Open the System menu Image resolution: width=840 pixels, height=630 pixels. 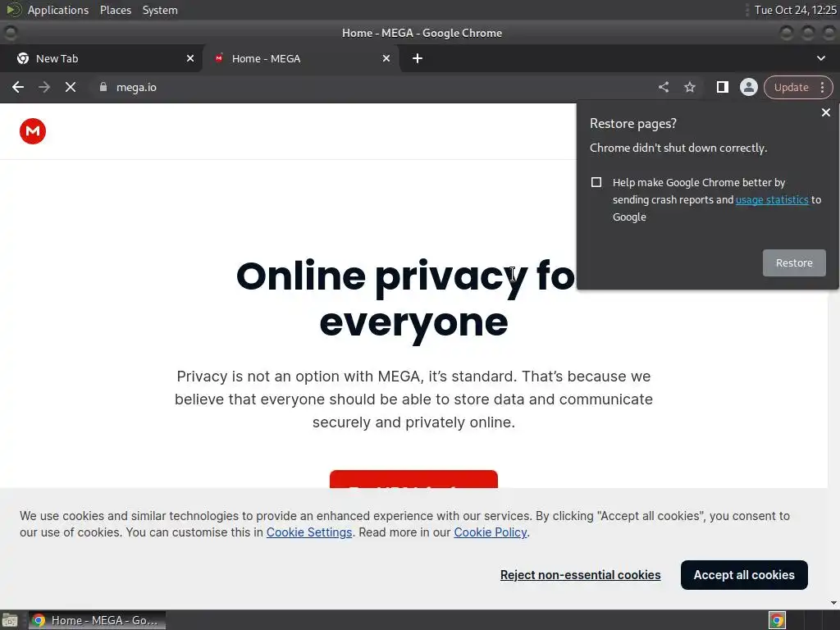(x=160, y=10)
